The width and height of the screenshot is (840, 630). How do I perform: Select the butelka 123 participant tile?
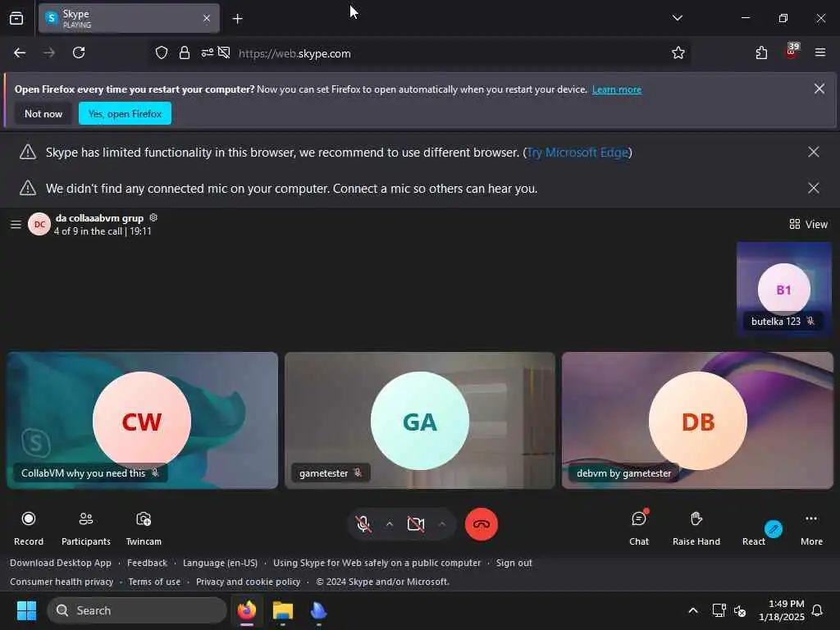783,289
